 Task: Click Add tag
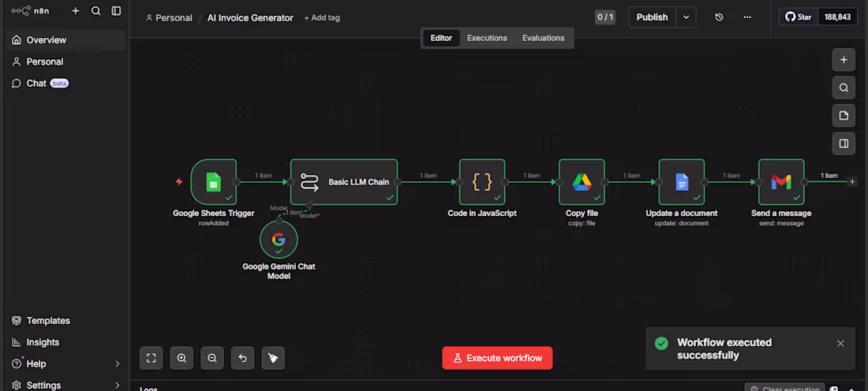pos(322,17)
